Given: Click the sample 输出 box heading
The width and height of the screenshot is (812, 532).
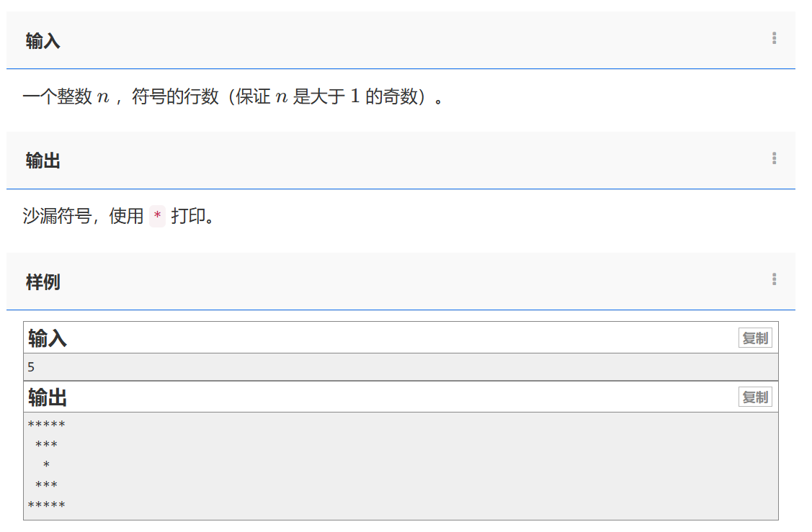Looking at the screenshot, I should 48,397.
